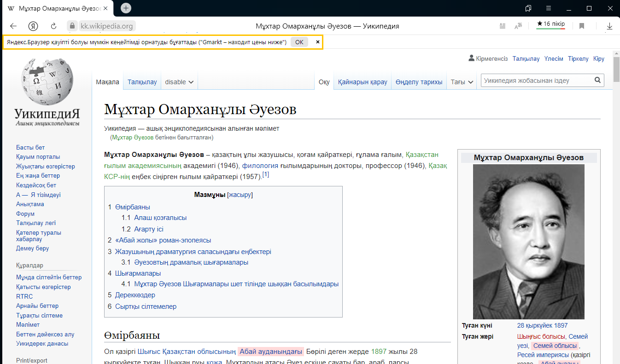Bookmark this page with the bookmark icon
The height and width of the screenshot is (364, 620).
582,26
